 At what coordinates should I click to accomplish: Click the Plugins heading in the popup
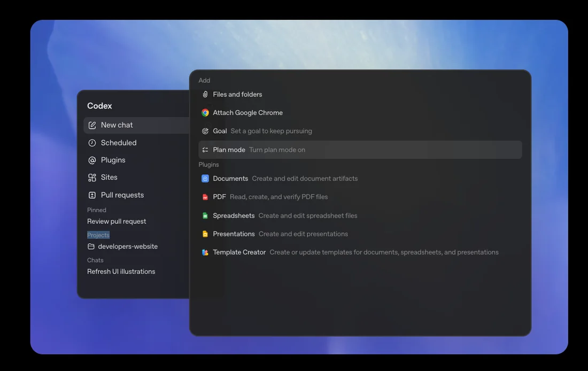[x=208, y=165]
